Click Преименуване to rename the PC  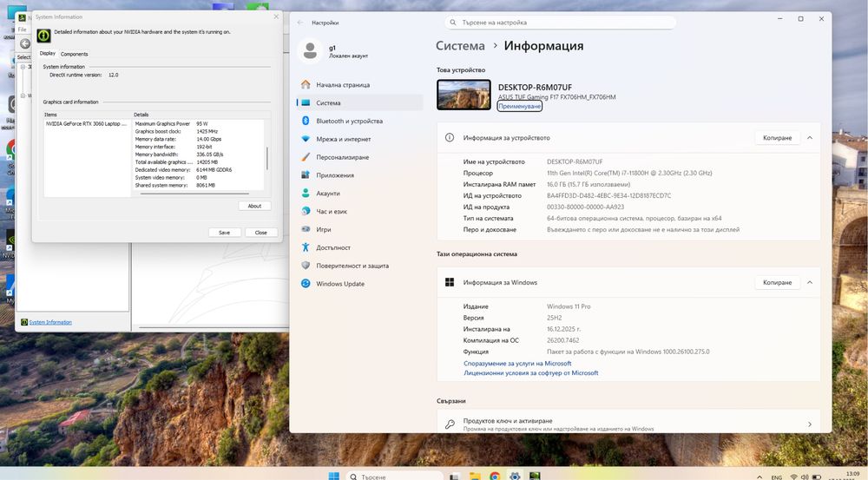click(x=519, y=106)
